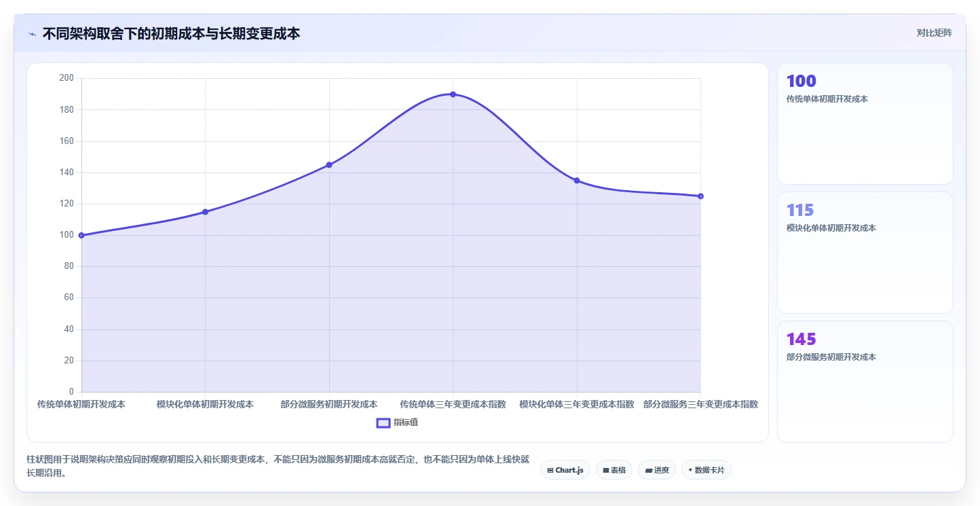
Task: Toggle the 指标值 legend item
Action: click(x=397, y=422)
